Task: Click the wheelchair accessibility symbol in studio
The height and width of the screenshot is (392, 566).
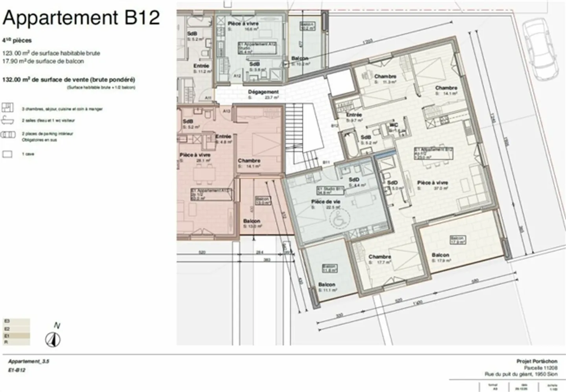Action: [338, 219]
